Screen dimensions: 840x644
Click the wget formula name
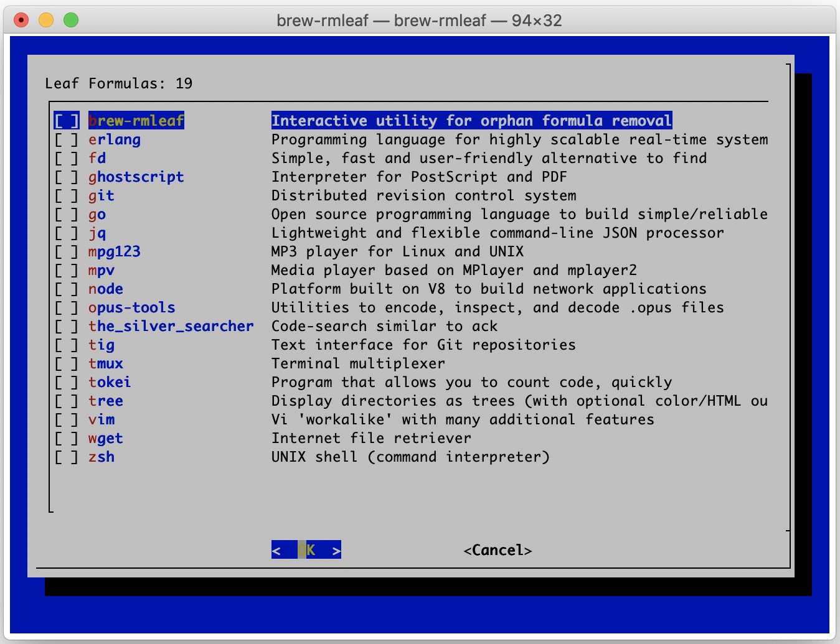[x=106, y=438]
